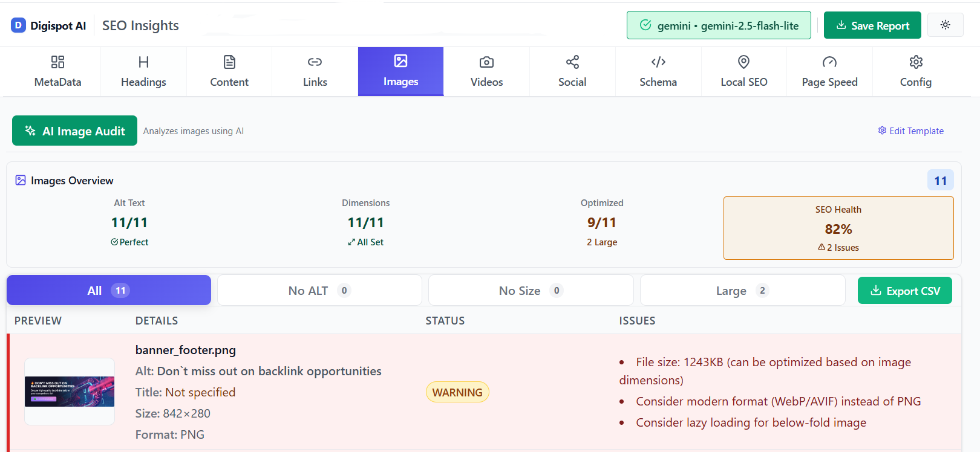Click the 'All Set' label

tap(365, 242)
